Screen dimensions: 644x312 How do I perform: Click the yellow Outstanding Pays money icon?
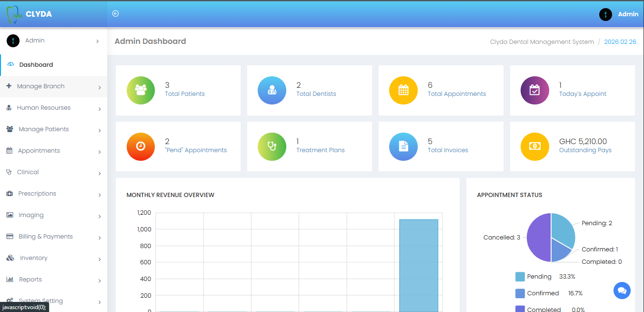(x=535, y=146)
